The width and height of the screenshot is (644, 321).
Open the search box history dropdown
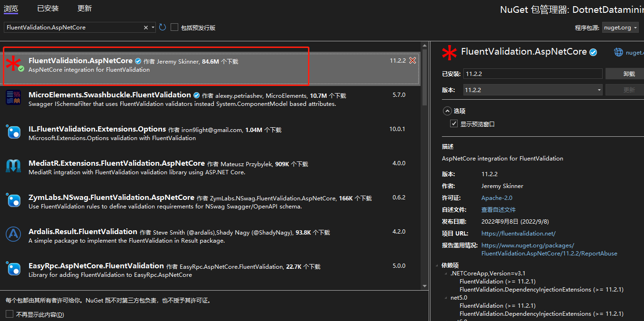[x=153, y=28]
